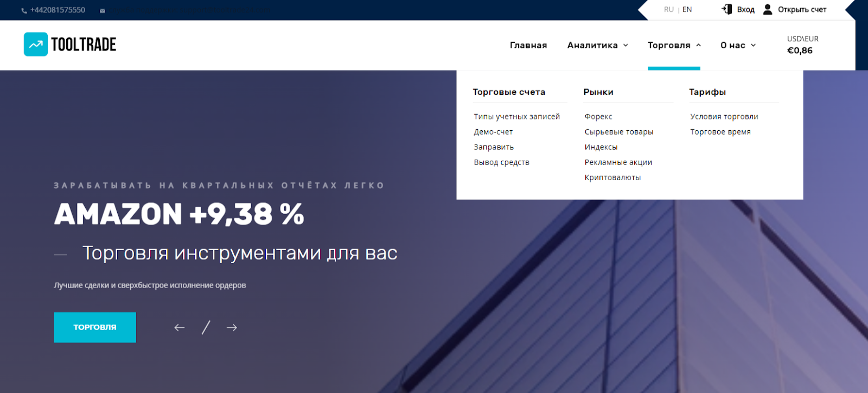Image resolution: width=868 pixels, height=393 pixels.
Task: Expand the Аналитика menu chevron
Action: pos(626,45)
